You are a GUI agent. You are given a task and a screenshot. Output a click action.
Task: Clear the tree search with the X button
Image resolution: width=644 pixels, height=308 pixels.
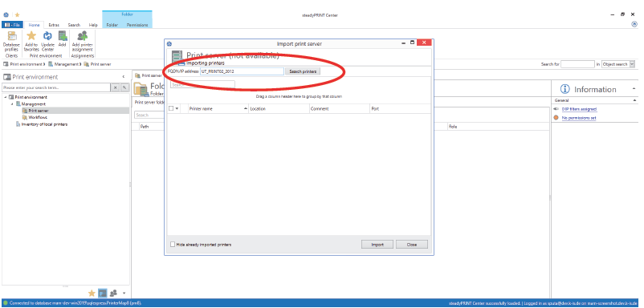point(115,87)
